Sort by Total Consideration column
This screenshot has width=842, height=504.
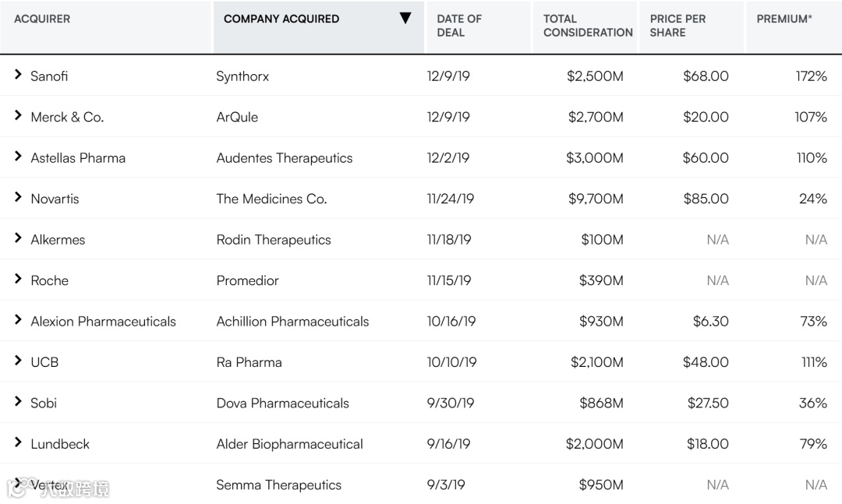(588, 26)
